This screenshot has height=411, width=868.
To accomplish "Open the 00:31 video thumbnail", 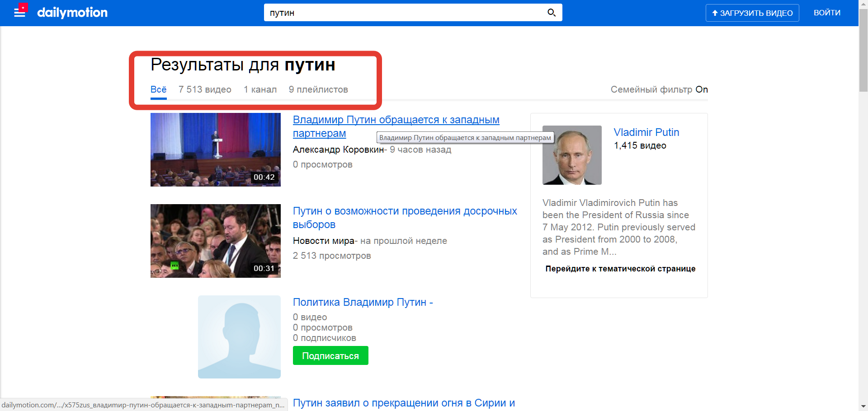I will click(x=215, y=241).
